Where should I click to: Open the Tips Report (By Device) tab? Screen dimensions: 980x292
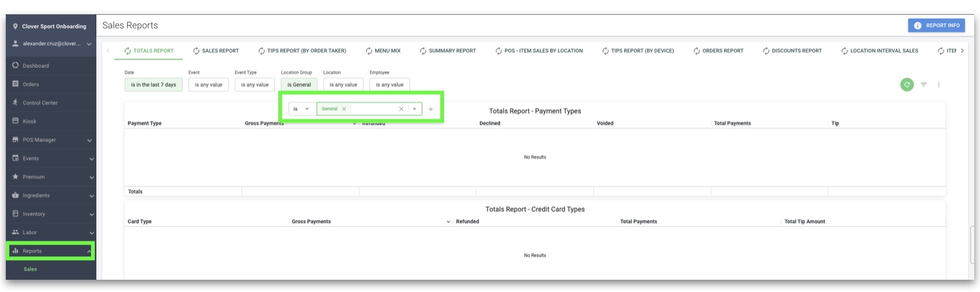click(x=638, y=50)
